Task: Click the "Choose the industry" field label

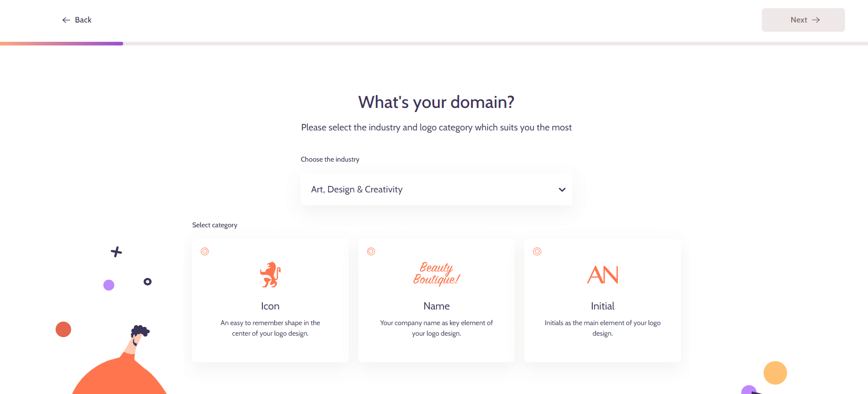Action: [330, 159]
